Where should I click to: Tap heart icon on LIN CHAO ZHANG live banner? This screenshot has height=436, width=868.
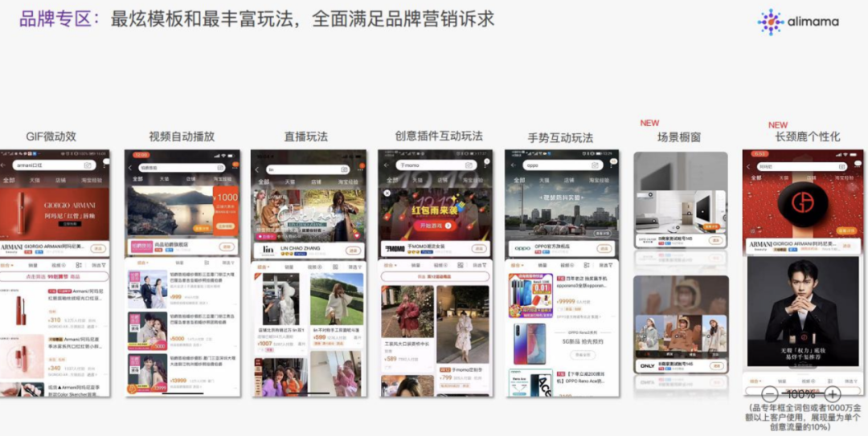pyautogui.click(x=356, y=236)
